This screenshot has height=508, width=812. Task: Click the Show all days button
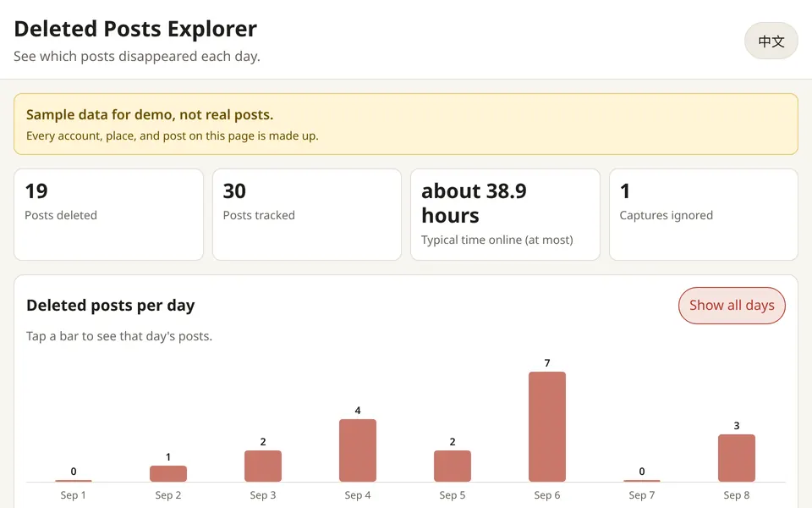click(x=732, y=306)
